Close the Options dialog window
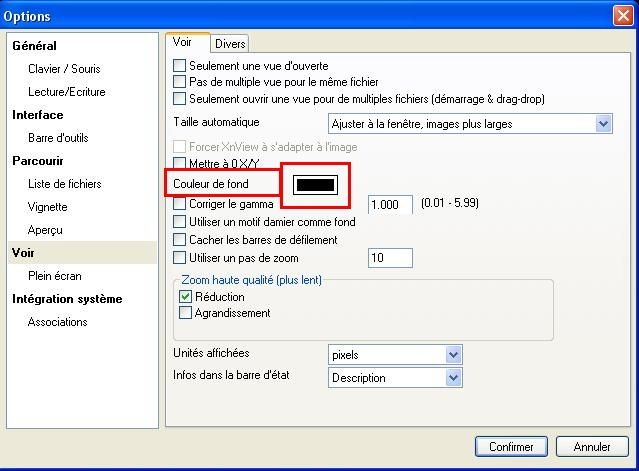The image size is (639, 471). [x=621, y=15]
